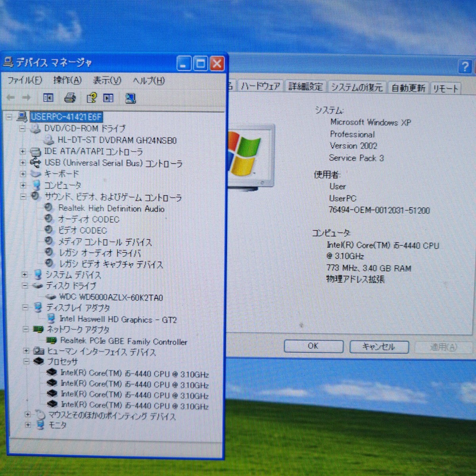Screen dimensions: 476x476
Task: Maximize the Device Manager window
Action: (200, 63)
